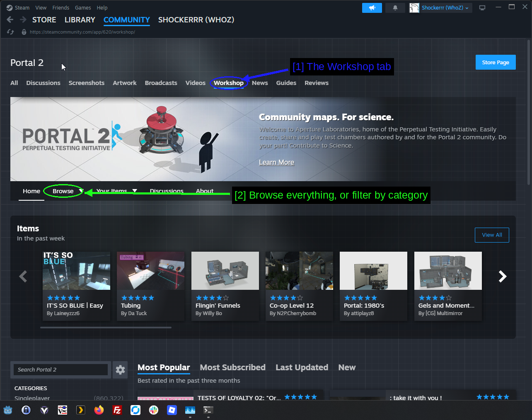Select the Screenshots hub tab
Image resolution: width=532 pixels, height=420 pixels.
(x=87, y=83)
